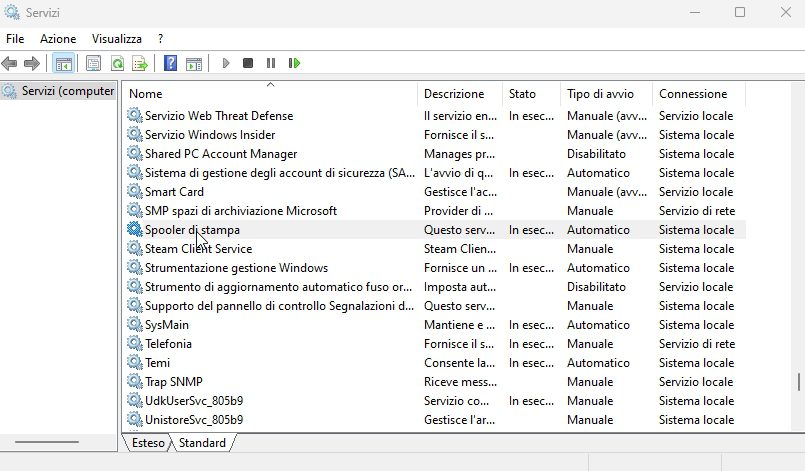Click the Servizi title bar gear icon

12,12
